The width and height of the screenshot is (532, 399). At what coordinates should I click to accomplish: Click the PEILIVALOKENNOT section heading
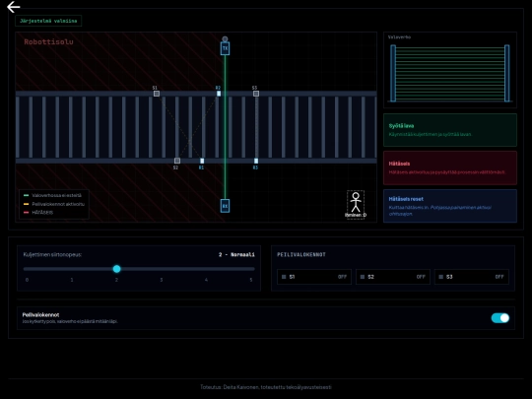[x=301, y=254]
